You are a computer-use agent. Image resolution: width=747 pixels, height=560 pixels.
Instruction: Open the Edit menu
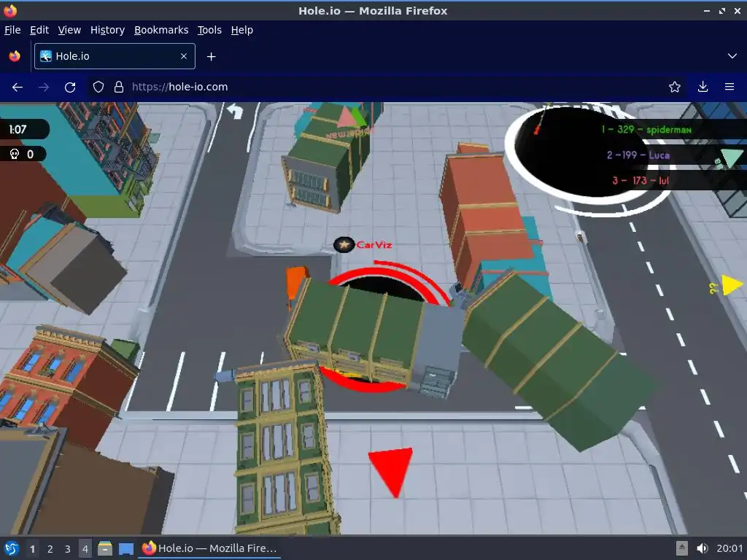point(39,30)
